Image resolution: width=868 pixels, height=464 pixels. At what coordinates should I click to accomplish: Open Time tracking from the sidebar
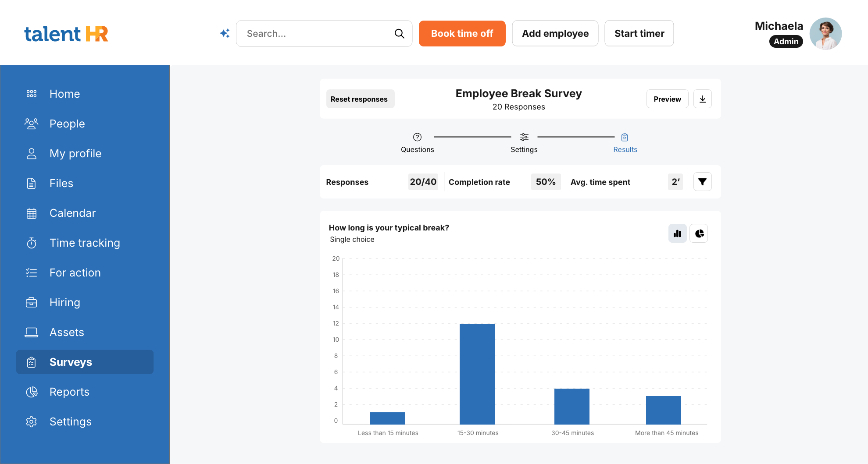coord(85,243)
